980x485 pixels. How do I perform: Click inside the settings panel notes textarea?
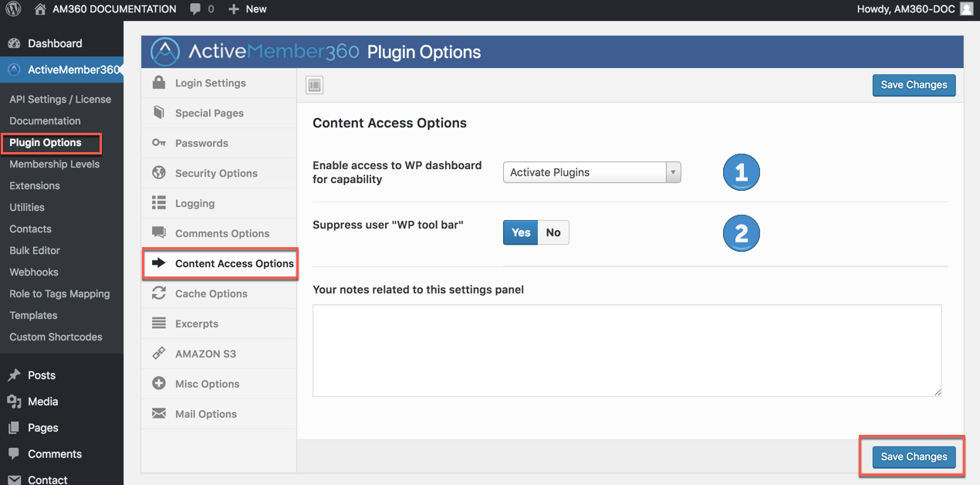[627, 351]
